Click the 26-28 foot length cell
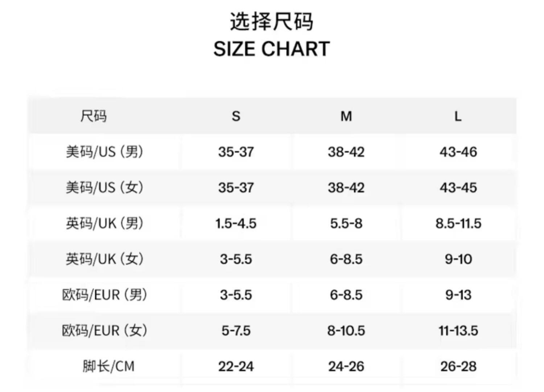Image resolution: width=544 pixels, height=392 pixels. pyautogui.click(x=458, y=366)
